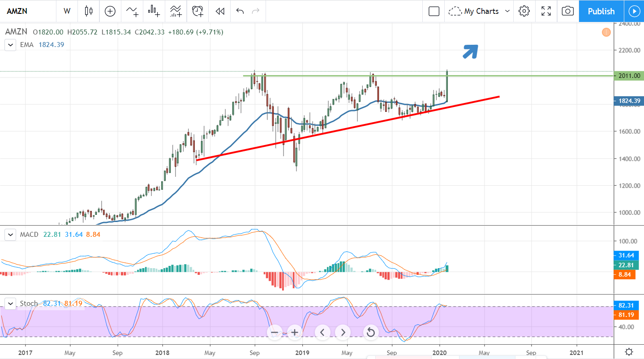
Task: Click the MACD label in the legend
Action: pos(29,234)
